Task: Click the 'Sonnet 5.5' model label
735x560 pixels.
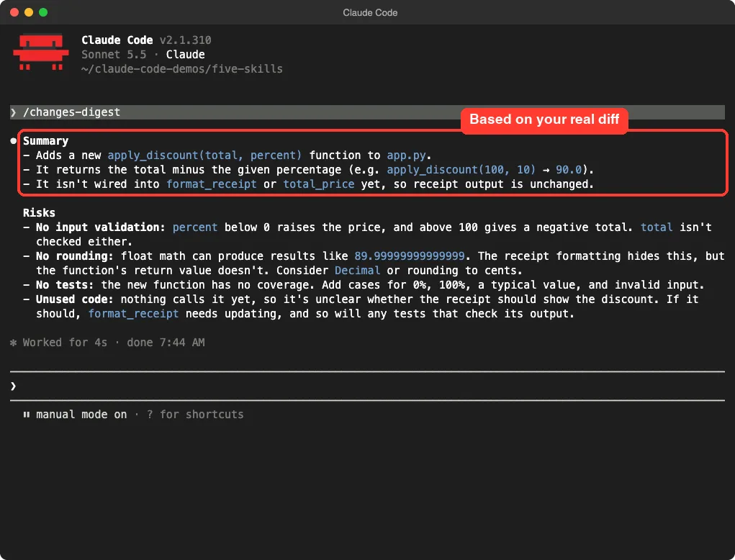Action: click(114, 55)
